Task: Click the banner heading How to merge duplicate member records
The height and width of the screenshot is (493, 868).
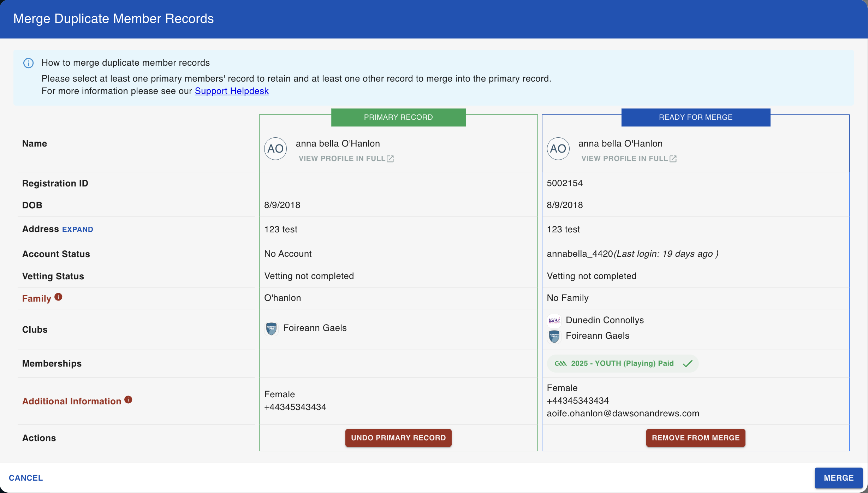Action: 126,63
